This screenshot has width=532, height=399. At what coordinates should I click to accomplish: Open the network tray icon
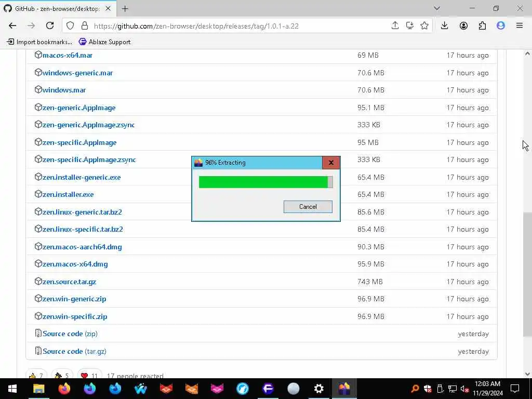coord(453,389)
